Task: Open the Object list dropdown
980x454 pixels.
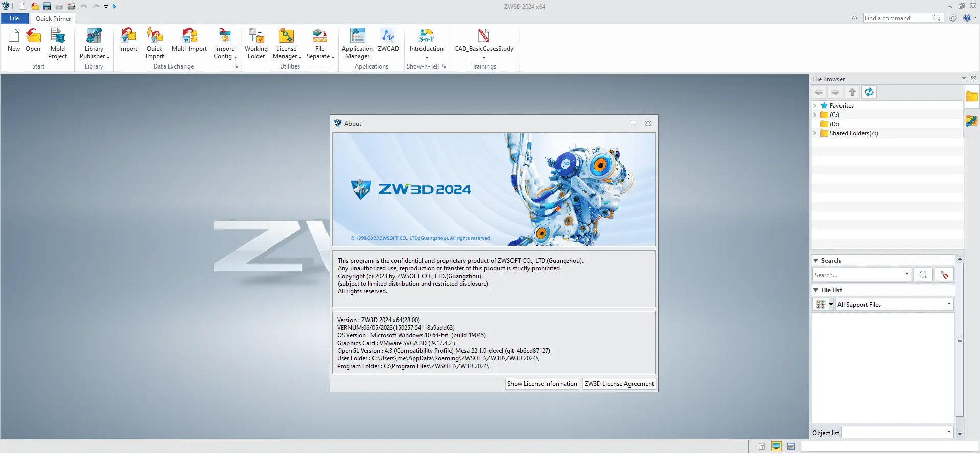Action: pos(949,433)
